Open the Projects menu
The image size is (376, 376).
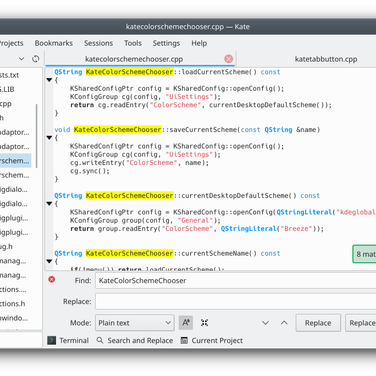point(11,43)
